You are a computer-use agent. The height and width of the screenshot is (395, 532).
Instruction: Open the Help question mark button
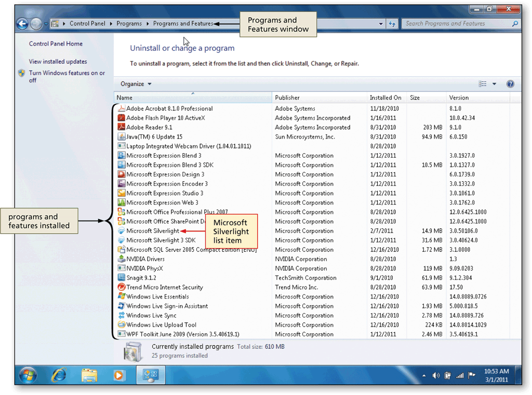[x=510, y=84]
